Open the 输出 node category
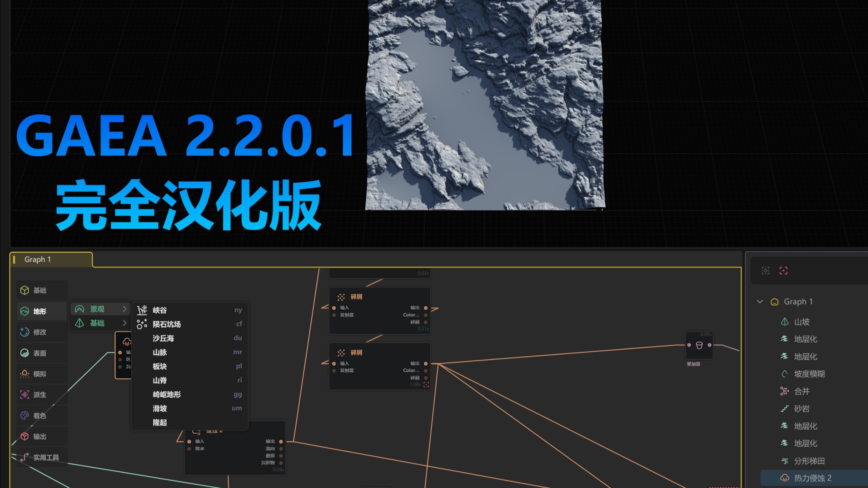This screenshot has width=868, height=488. (x=42, y=436)
